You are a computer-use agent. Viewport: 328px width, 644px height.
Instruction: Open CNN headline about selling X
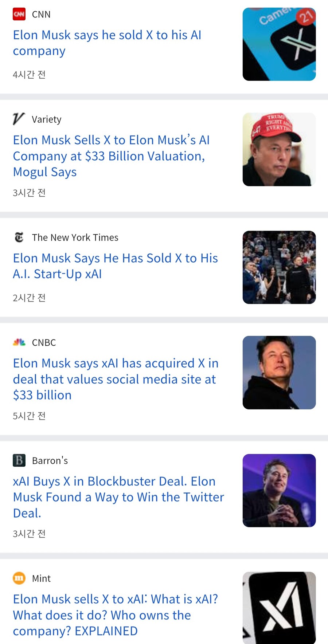tap(107, 43)
